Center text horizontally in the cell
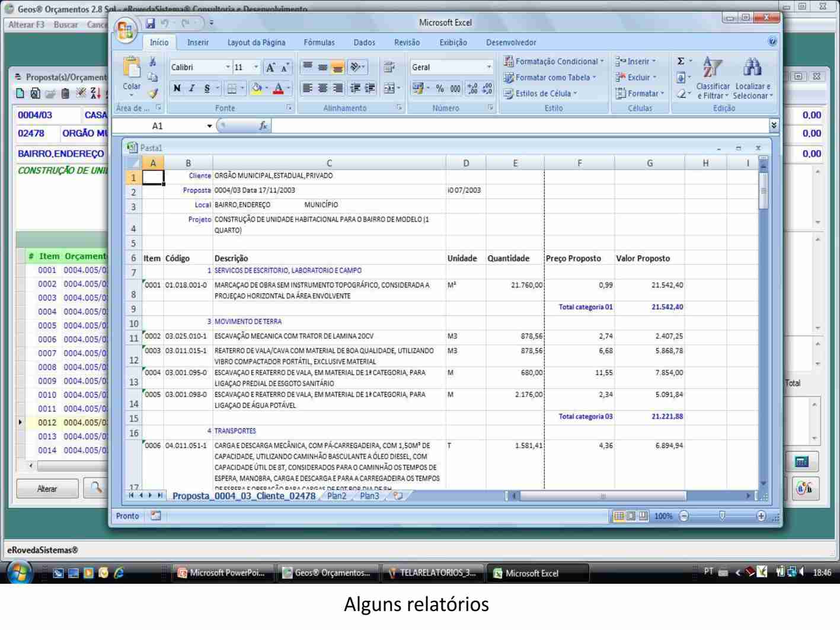Screen dimensions: 840x630 322,88
